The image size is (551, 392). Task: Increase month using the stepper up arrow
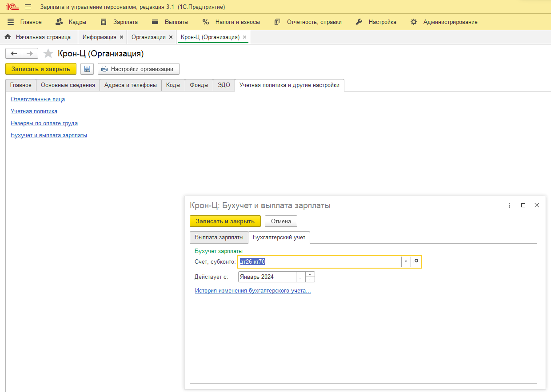(x=310, y=274)
